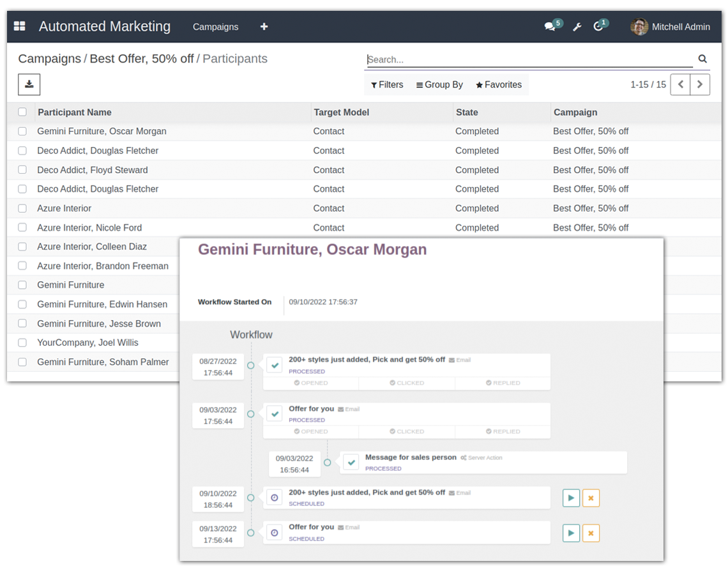
Task: Launch the scheduled '200+ styles just added' email now
Action: [571, 498]
